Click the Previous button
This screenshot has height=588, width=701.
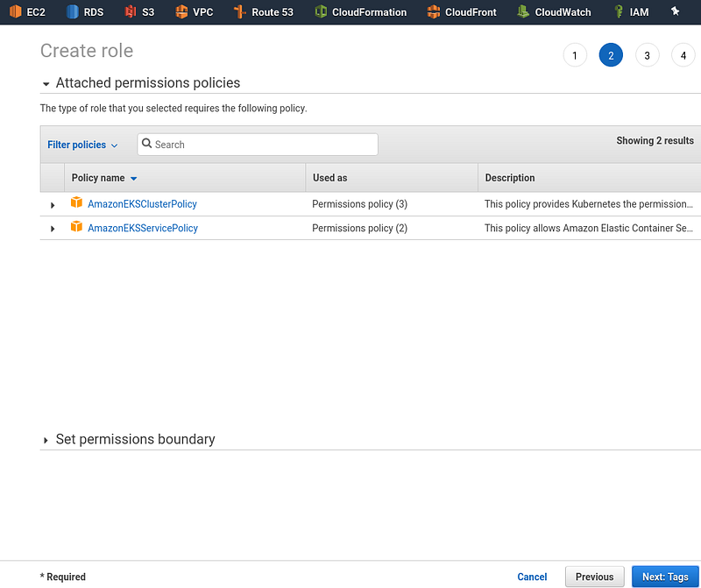pyautogui.click(x=595, y=577)
